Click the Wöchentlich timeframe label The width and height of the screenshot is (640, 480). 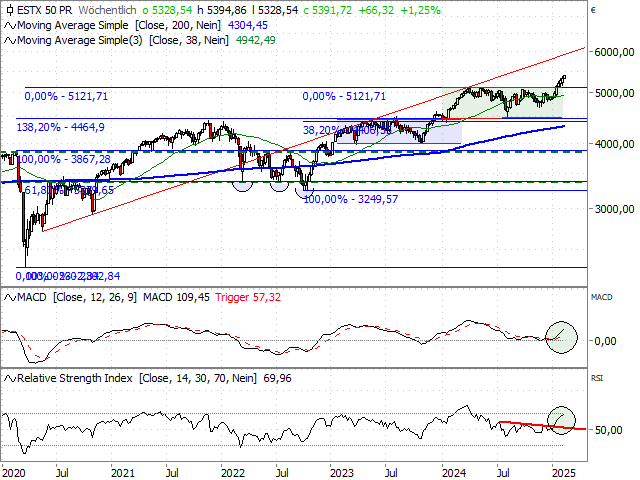(x=107, y=10)
